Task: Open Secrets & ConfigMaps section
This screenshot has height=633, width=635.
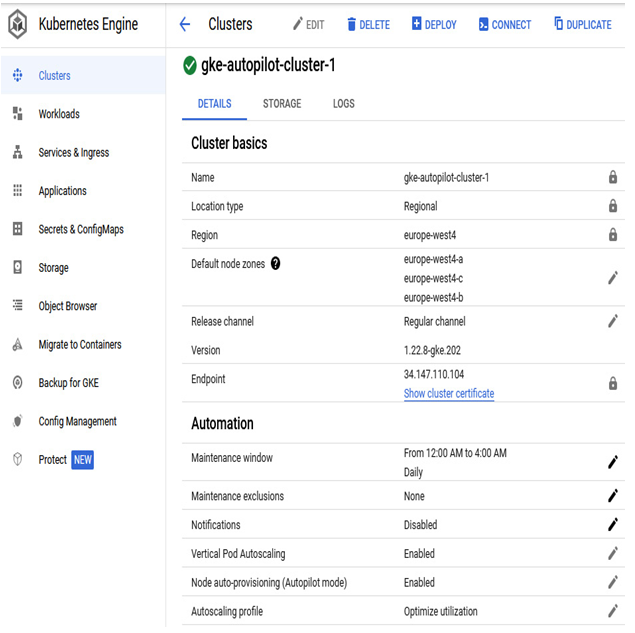Action: coord(83,229)
